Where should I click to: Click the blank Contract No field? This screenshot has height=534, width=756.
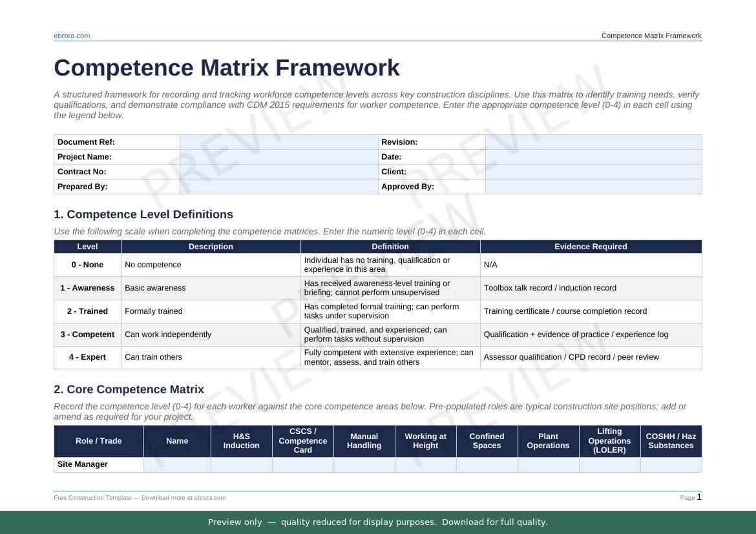point(278,172)
